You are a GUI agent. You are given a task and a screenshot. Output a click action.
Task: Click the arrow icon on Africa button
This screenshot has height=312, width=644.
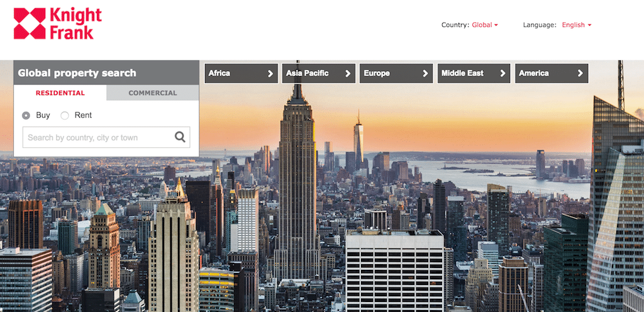(270, 74)
